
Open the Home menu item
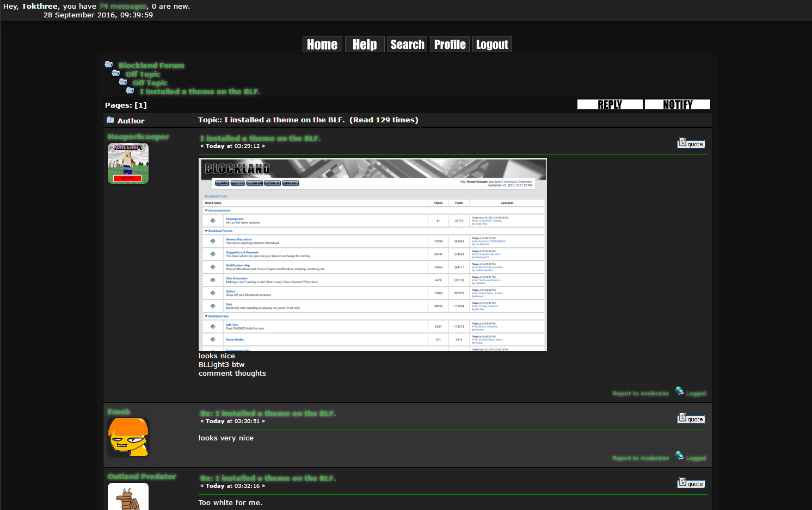322,45
